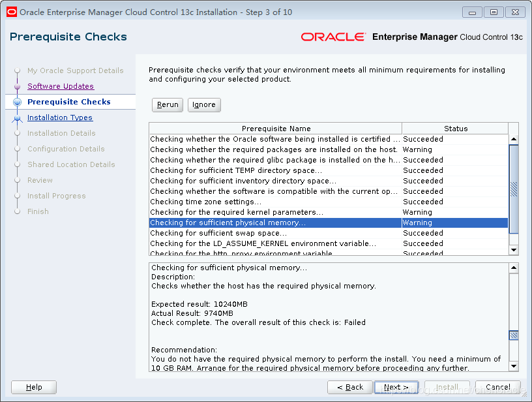Click the Expected result 10240MB text
This screenshot has height=402, width=532.
[x=199, y=304]
